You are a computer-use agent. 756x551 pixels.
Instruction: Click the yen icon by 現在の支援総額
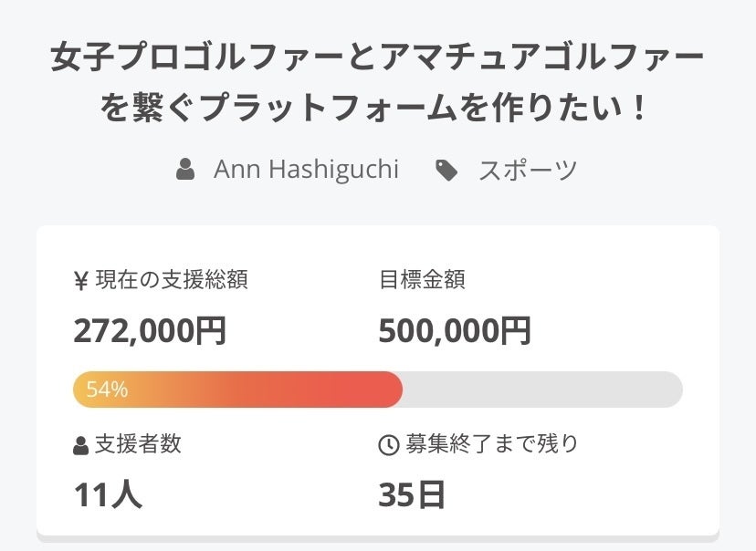point(80,281)
